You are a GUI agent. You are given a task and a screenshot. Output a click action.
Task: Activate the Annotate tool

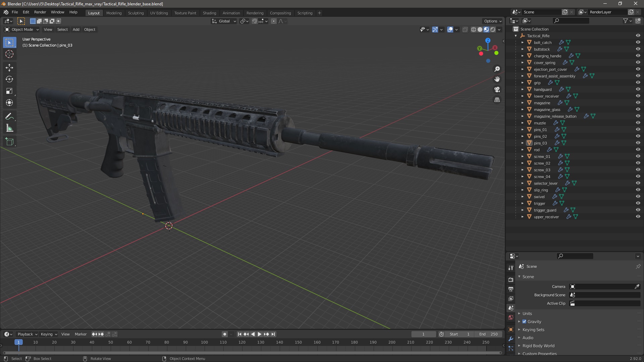tap(9, 116)
